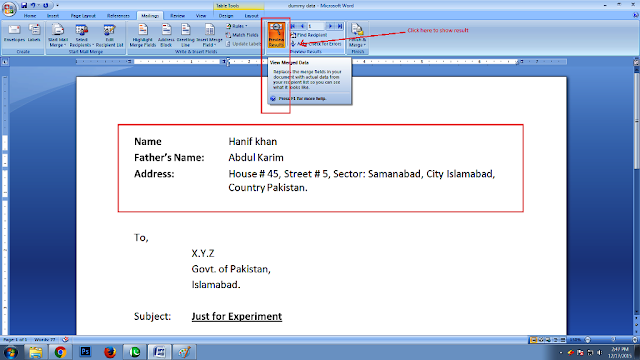
Task: Open Word Help icon
Action: click(636, 15)
